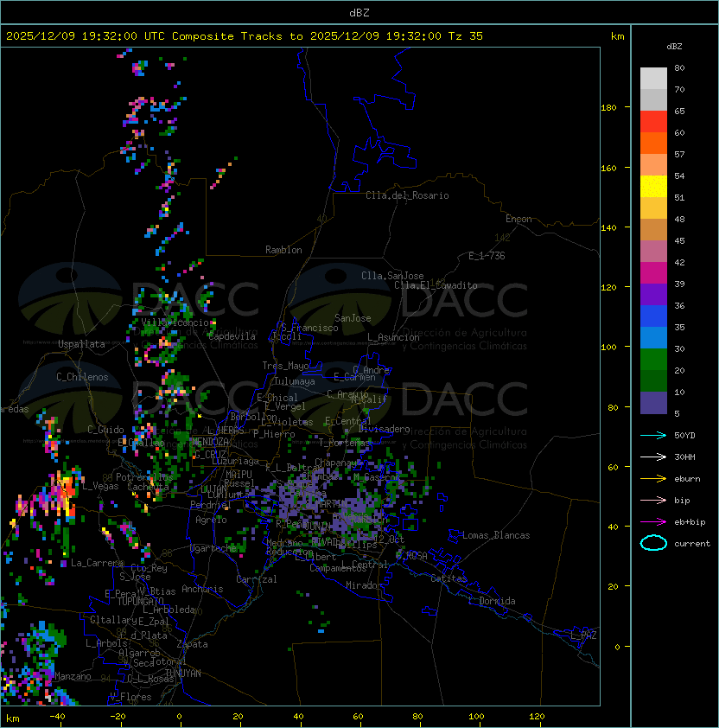Click the 'Tulumaya' map label
719x728 pixels.
(295, 381)
